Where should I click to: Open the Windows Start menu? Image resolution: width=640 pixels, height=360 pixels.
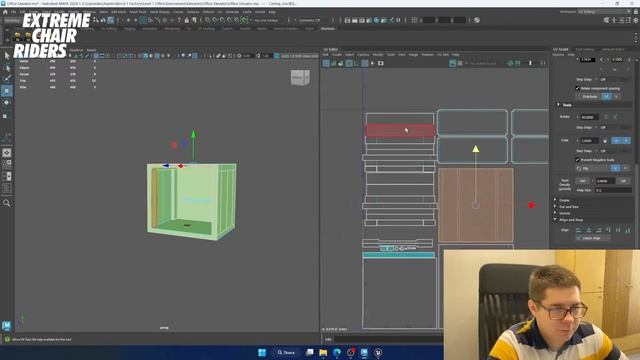point(262,353)
